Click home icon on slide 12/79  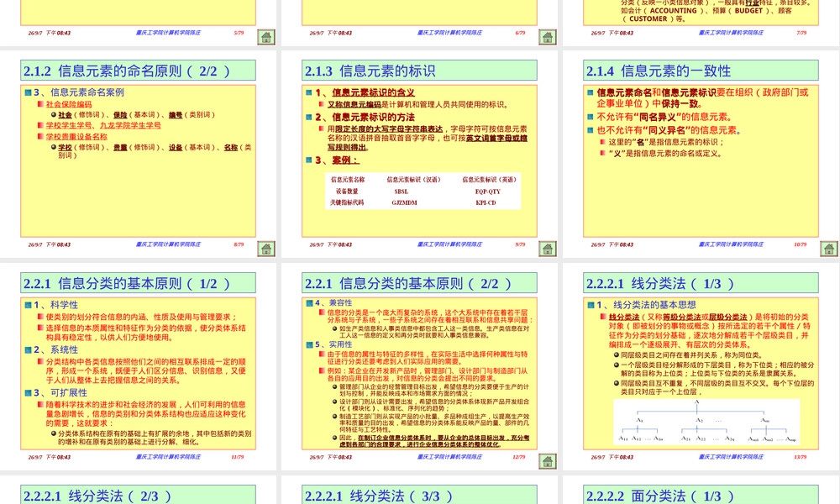[548, 461]
